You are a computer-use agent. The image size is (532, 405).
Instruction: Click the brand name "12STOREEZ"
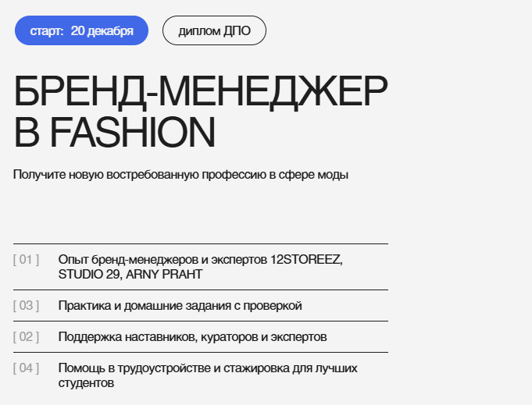(306, 259)
